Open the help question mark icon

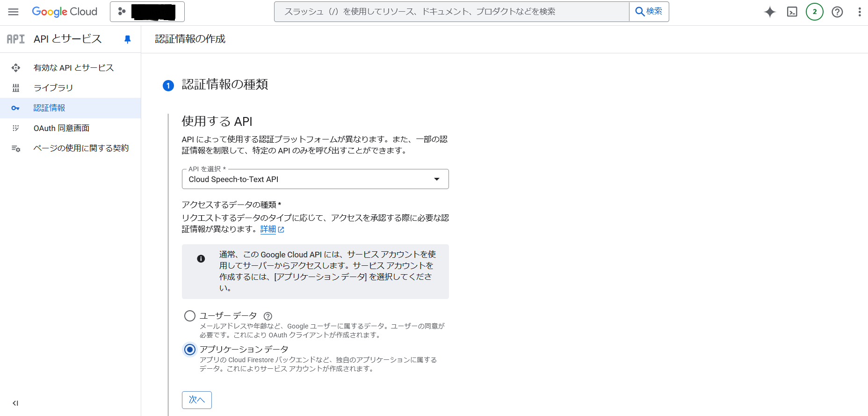coord(837,12)
